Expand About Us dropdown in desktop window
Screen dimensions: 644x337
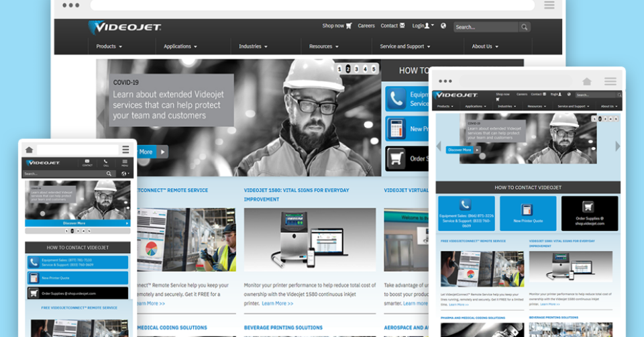[485, 46]
